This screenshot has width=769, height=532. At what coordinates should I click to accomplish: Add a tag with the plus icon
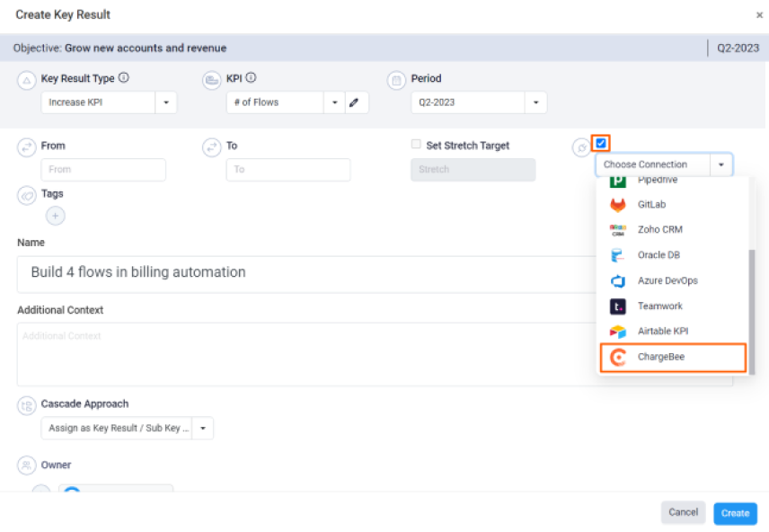56,216
